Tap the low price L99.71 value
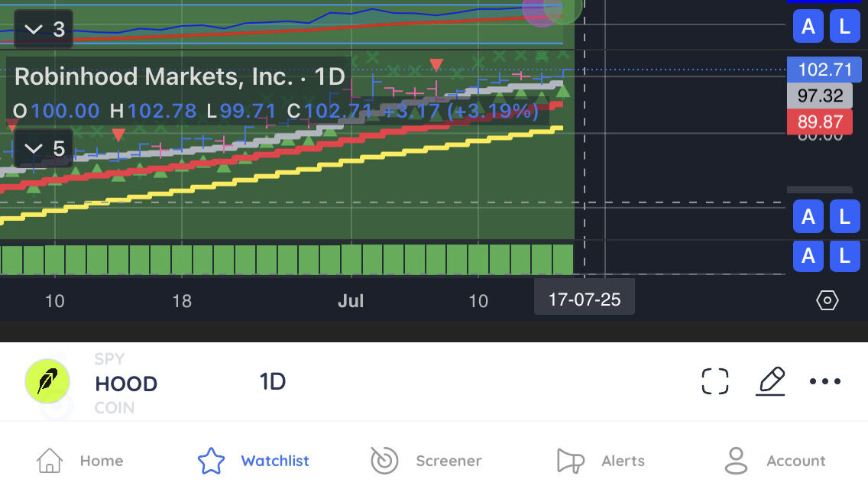Screen dimensions: 868x489 coord(241,111)
